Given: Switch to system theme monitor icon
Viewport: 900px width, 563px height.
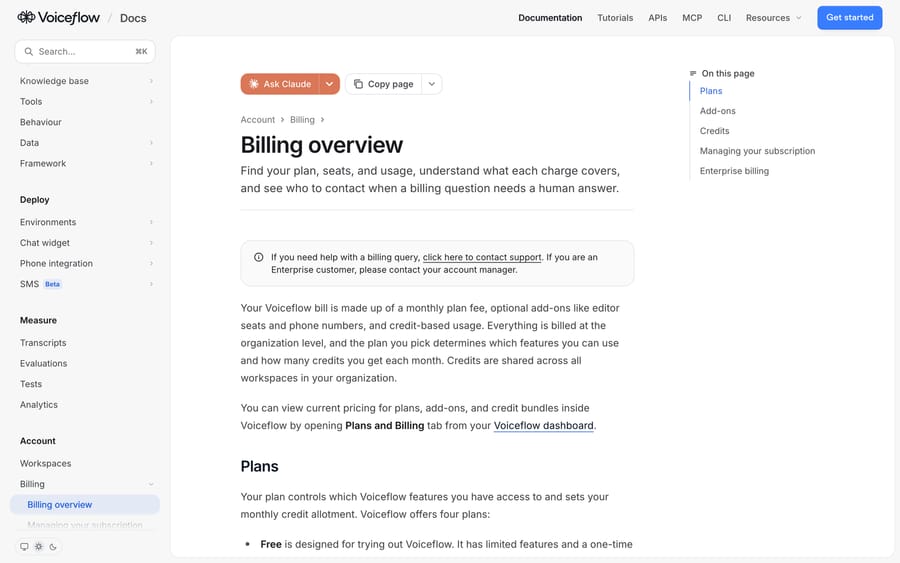Looking at the screenshot, I should click(x=24, y=547).
